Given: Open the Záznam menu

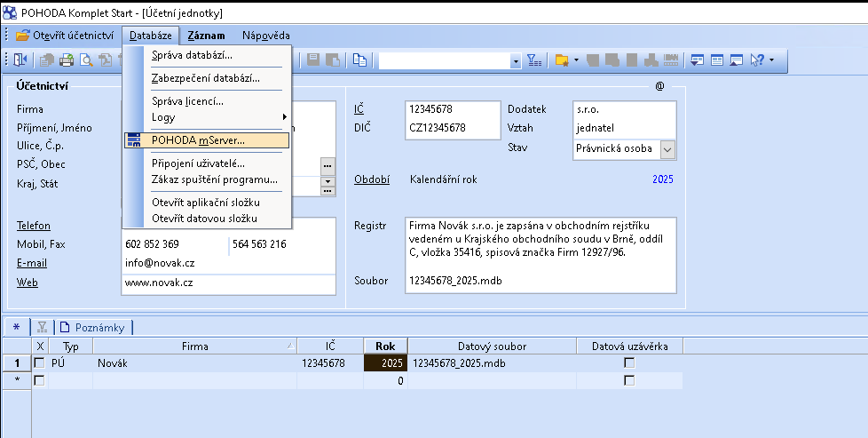Looking at the screenshot, I should click(206, 36).
